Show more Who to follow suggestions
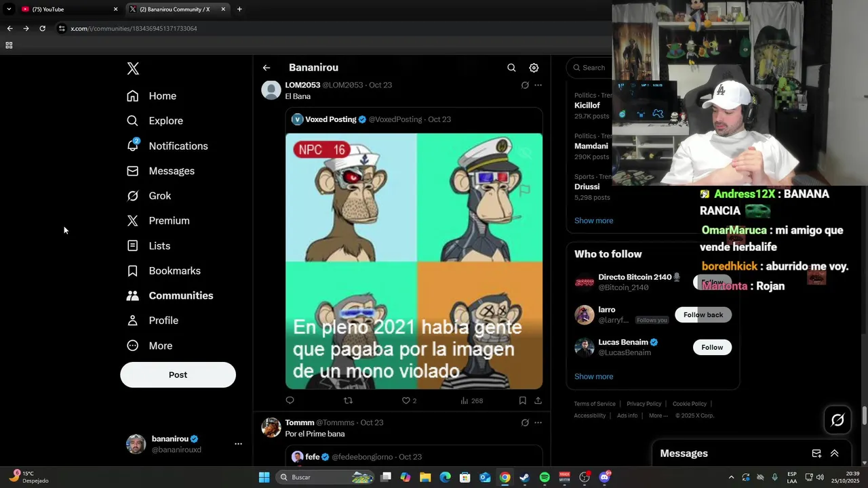The height and width of the screenshot is (488, 868). (593, 376)
